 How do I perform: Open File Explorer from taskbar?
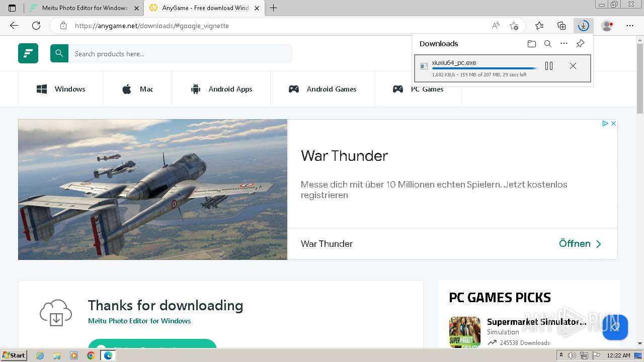57,355
